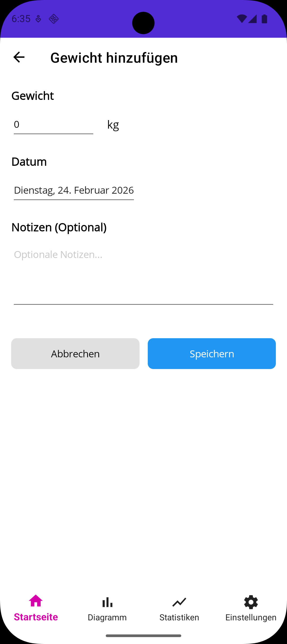Click the diamond-shaped status bar icon
Image resolution: width=287 pixels, height=644 pixels.
tap(53, 19)
